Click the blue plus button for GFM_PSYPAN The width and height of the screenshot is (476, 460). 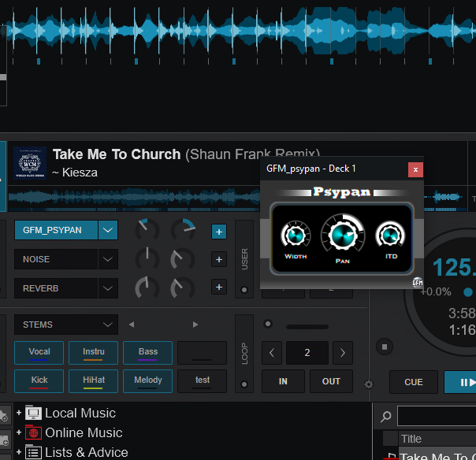(x=219, y=232)
